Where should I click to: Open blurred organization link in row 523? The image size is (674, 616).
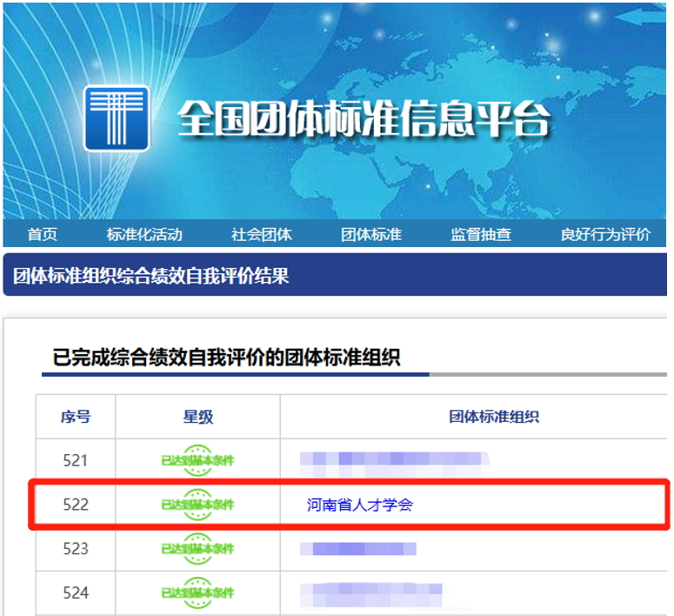(358, 549)
